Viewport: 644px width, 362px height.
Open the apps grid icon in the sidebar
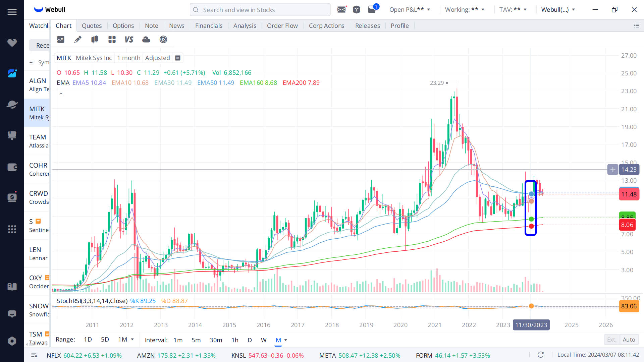point(12,229)
